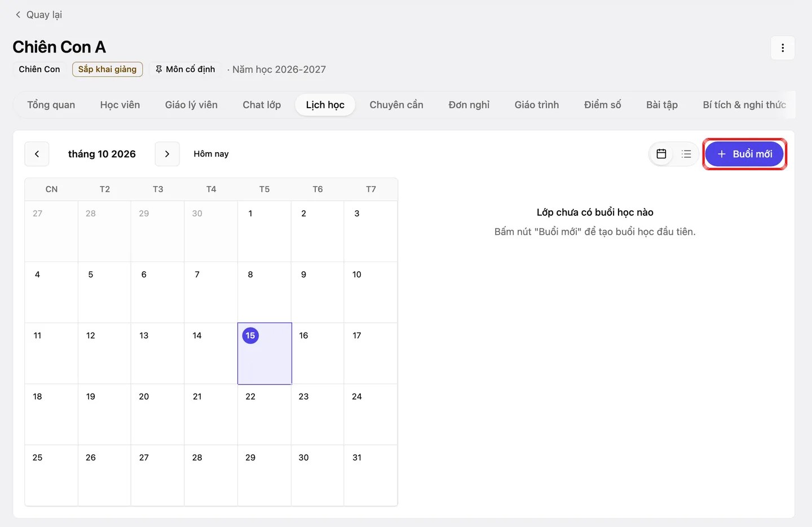Open the Bí tích & nghi thức tab
The image size is (812, 527).
coord(744,105)
